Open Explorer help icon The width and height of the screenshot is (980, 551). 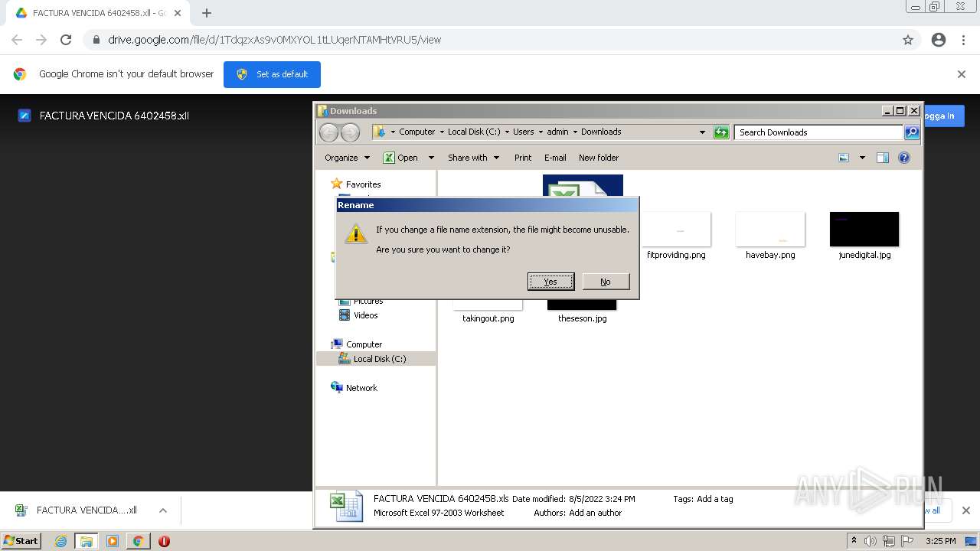click(x=904, y=158)
